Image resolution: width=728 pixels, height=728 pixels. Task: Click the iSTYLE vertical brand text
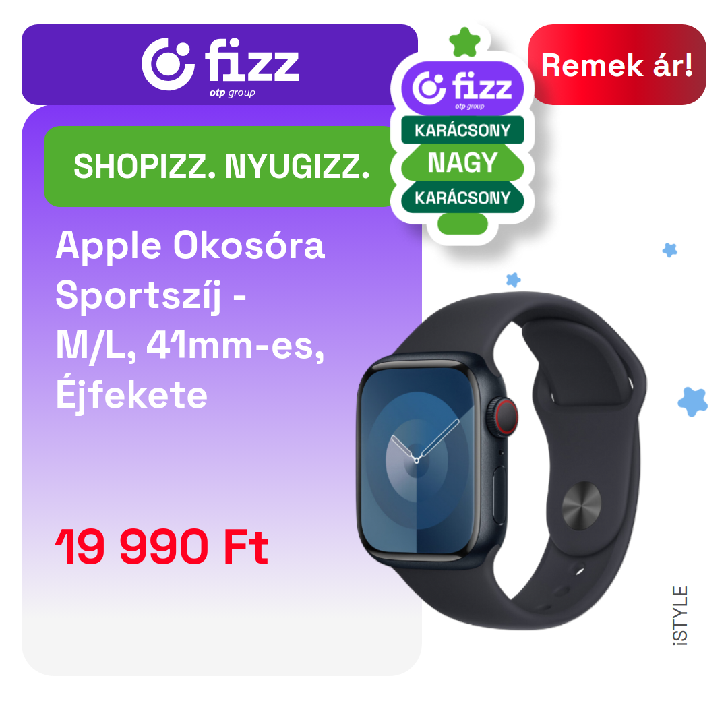(680, 615)
